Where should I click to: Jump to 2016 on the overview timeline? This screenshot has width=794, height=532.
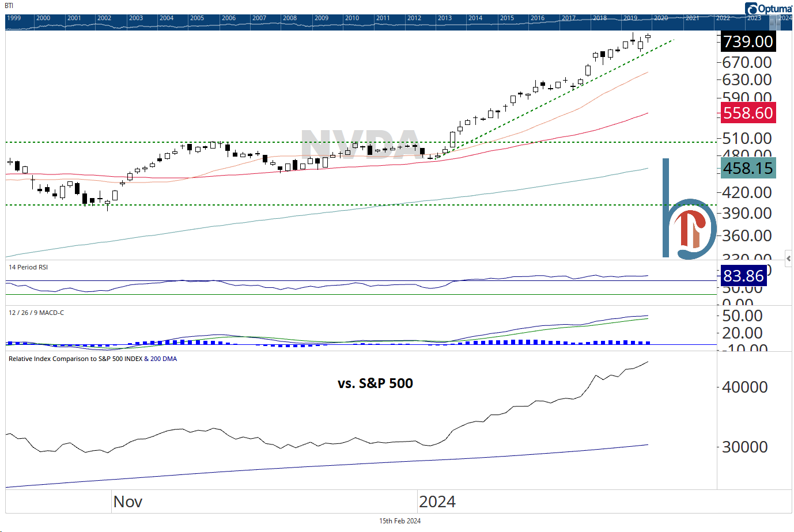pyautogui.click(x=538, y=18)
